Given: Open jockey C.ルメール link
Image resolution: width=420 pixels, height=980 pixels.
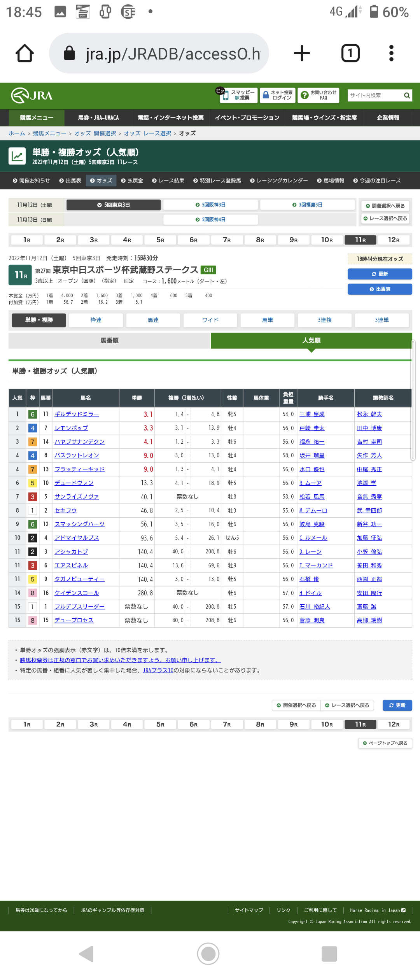Looking at the screenshot, I should 313,538.
